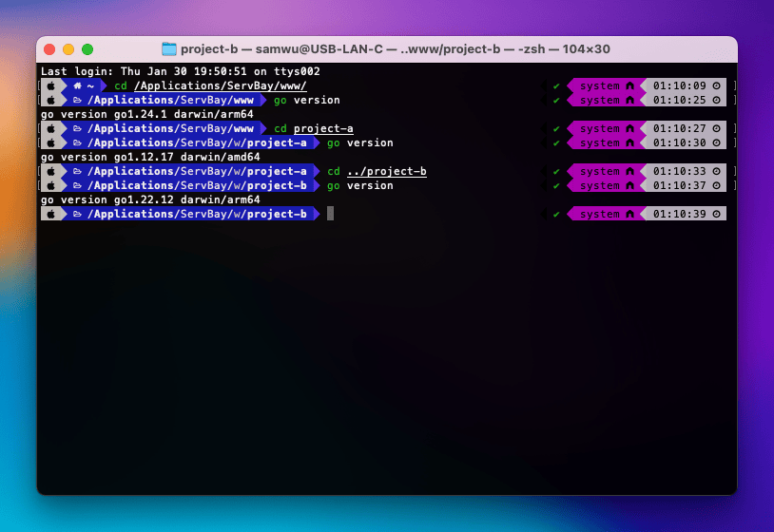The height and width of the screenshot is (532, 774).
Task: Click the green checkmark on the last prompt line
Action: click(556, 215)
